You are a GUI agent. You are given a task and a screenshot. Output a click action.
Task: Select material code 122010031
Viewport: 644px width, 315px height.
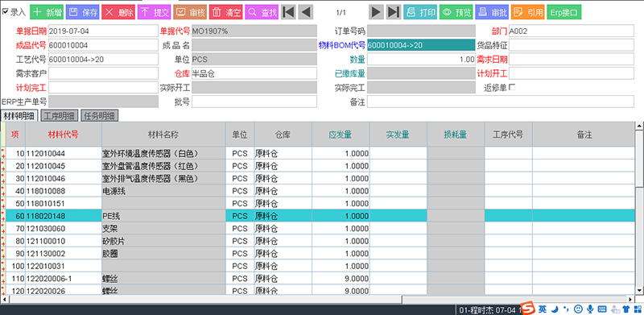[x=64, y=266]
